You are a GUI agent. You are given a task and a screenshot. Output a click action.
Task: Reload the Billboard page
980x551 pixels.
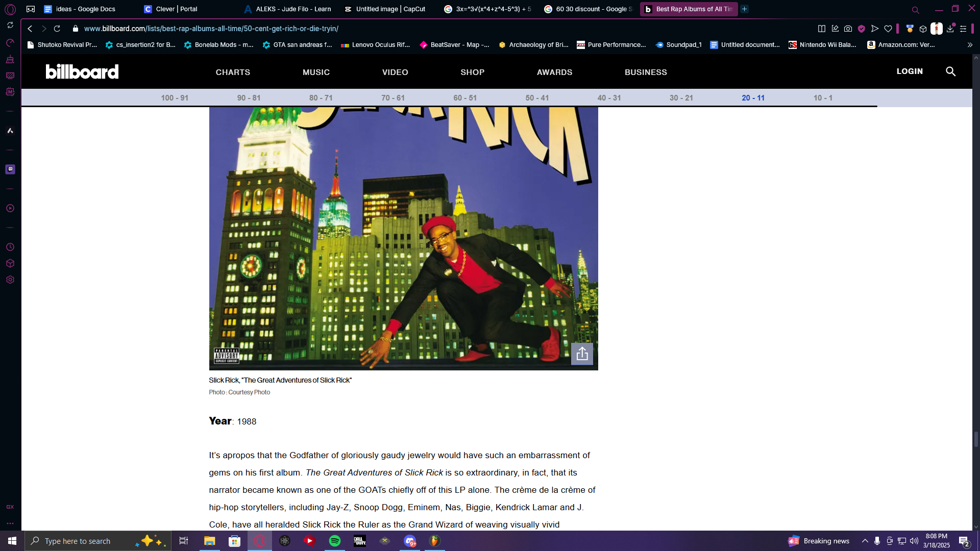point(57,29)
